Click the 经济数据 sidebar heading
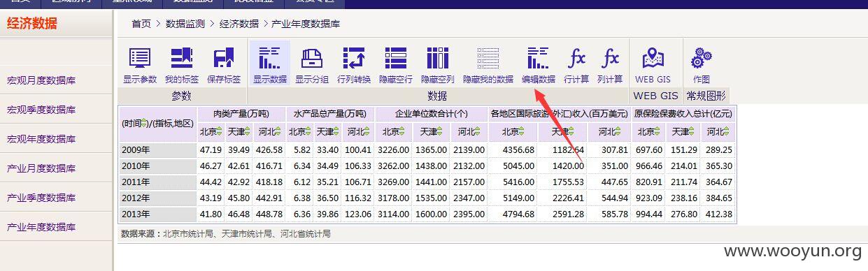 tap(32, 23)
